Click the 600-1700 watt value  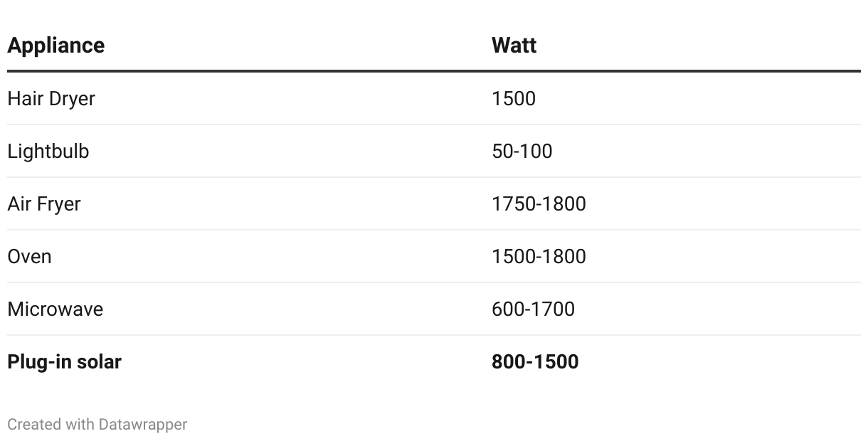pos(533,309)
